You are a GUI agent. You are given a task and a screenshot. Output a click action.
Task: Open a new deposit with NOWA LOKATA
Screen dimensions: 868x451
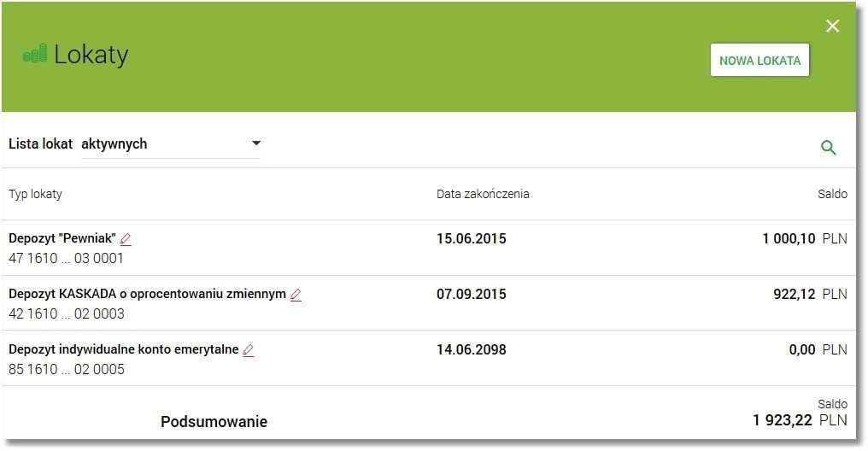tap(759, 61)
